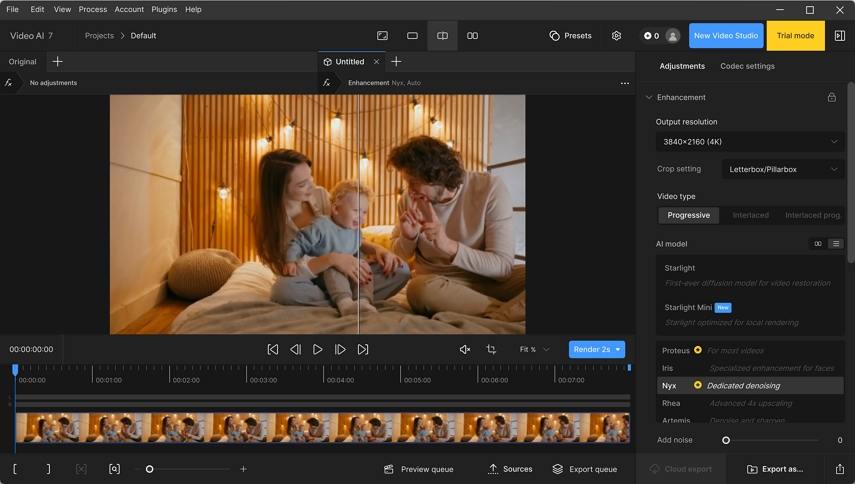
Task: Open the Sources panel
Action: [x=510, y=469]
